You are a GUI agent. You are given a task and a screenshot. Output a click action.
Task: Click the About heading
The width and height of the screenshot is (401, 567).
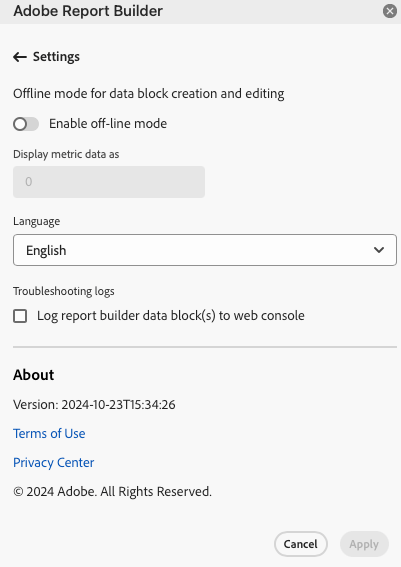pos(34,375)
